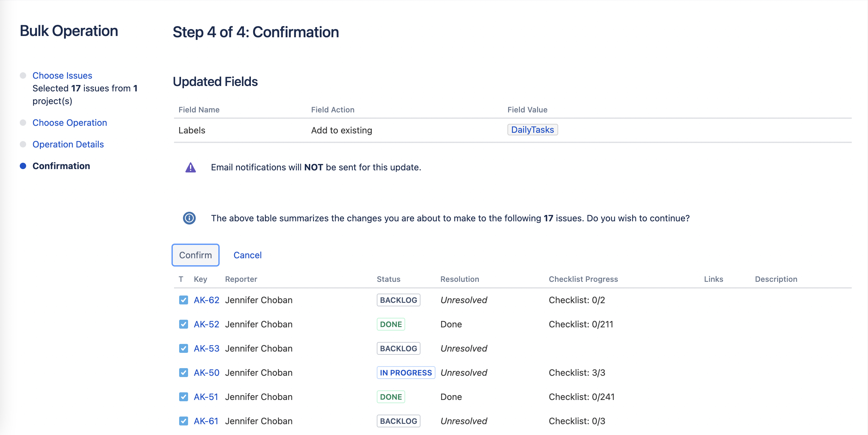Uncheck the AK-53 issue checkbox
The image size is (868, 435).
tap(183, 348)
